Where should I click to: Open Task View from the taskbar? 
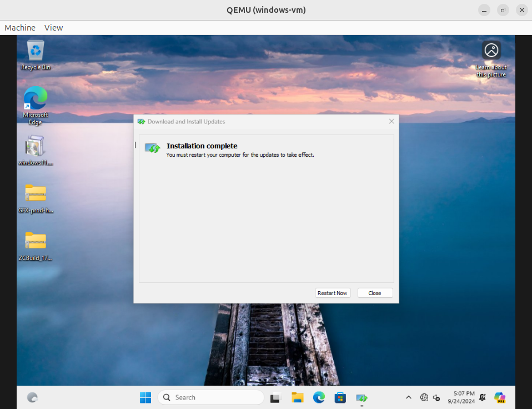coord(275,397)
